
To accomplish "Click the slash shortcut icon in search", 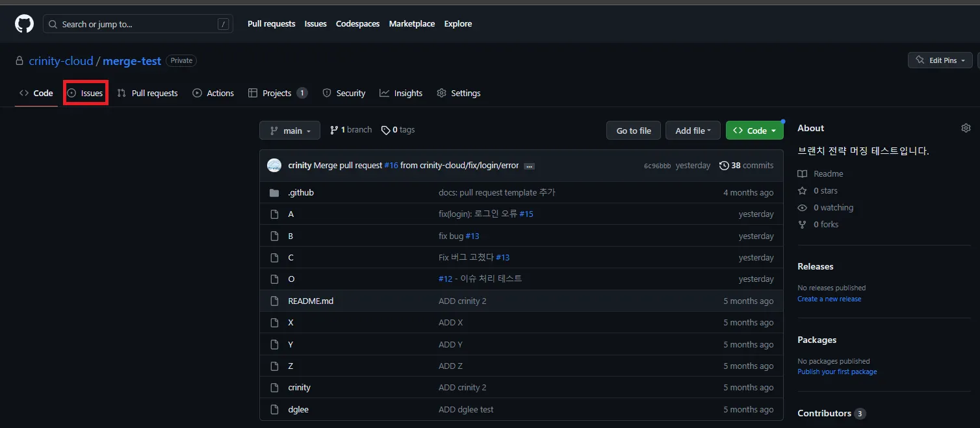I will click(224, 24).
